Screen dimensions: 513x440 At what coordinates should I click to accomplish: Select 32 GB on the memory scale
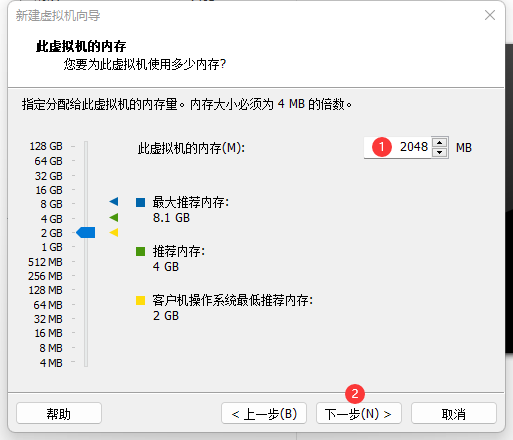pyautogui.click(x=49, y=176)
